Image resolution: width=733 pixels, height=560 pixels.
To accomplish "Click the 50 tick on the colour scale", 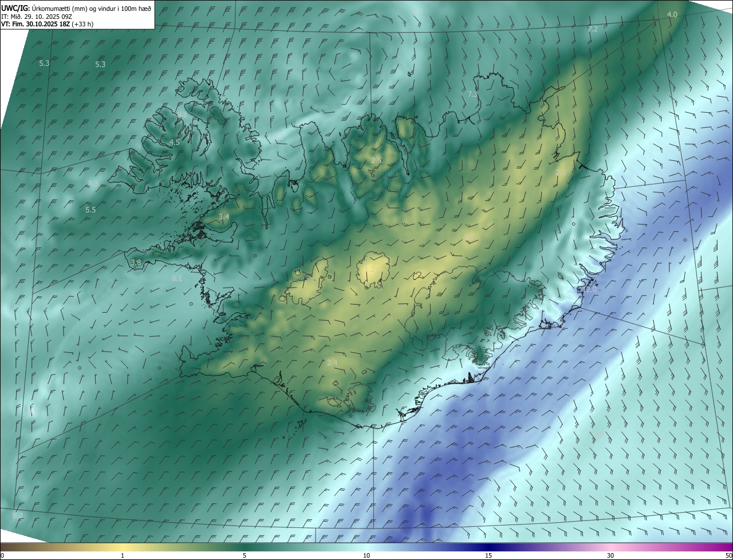I will [728, 555].
